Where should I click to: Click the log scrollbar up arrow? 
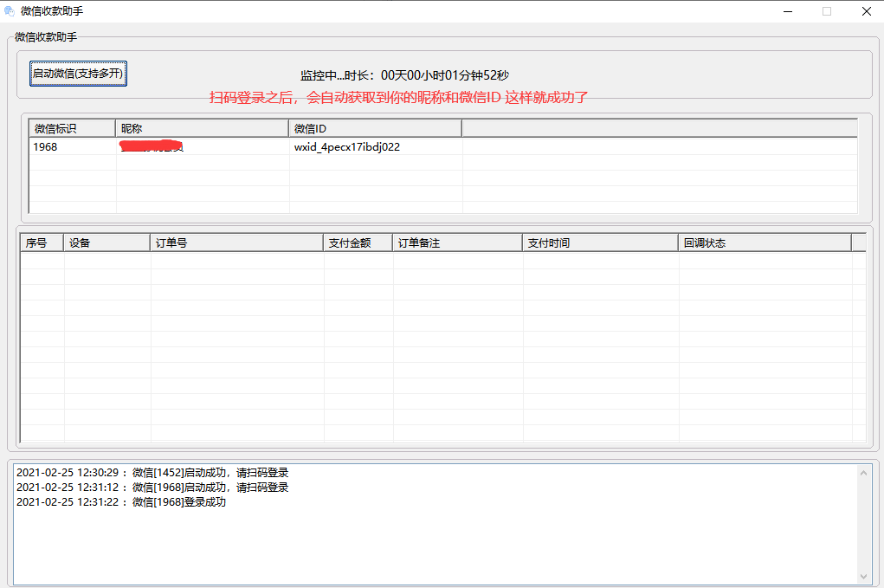863,474
